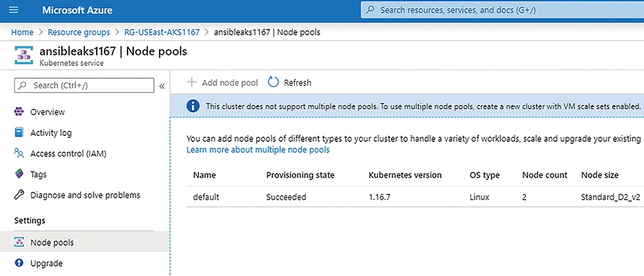Click the search magnifier icon in top bar
Screen dimensions: 644x276
[370, 10]
